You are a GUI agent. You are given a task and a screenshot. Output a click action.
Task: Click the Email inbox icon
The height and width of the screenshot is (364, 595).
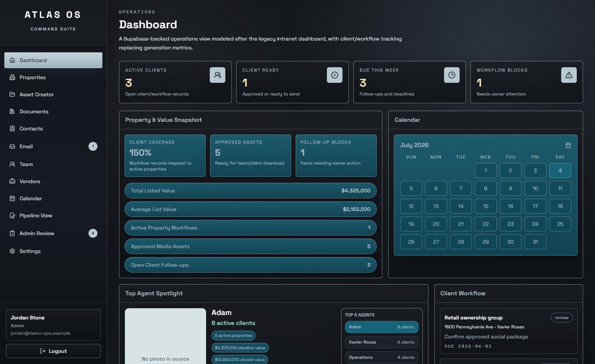click(12, 146)
